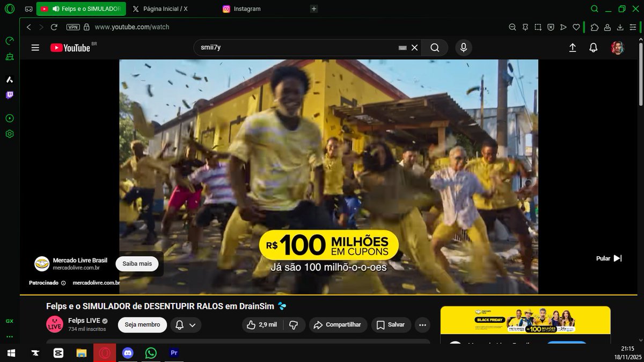The height and width of the screenshot is (362, 644).
Task: Open extensions puzzle-piece icon
Action: [595, 27]
